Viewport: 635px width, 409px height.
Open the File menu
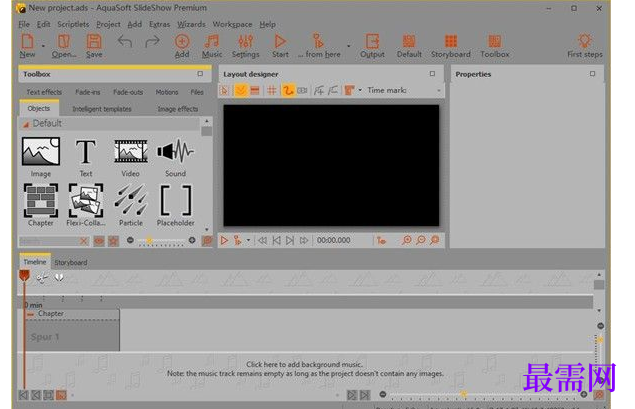click(x=24, y=24)
